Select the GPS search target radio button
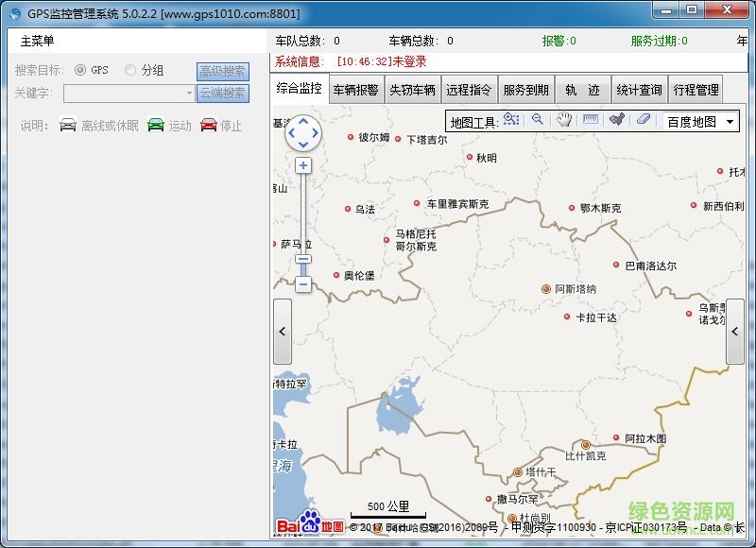This screenshot has width=756, height=548. click(81, 69)
